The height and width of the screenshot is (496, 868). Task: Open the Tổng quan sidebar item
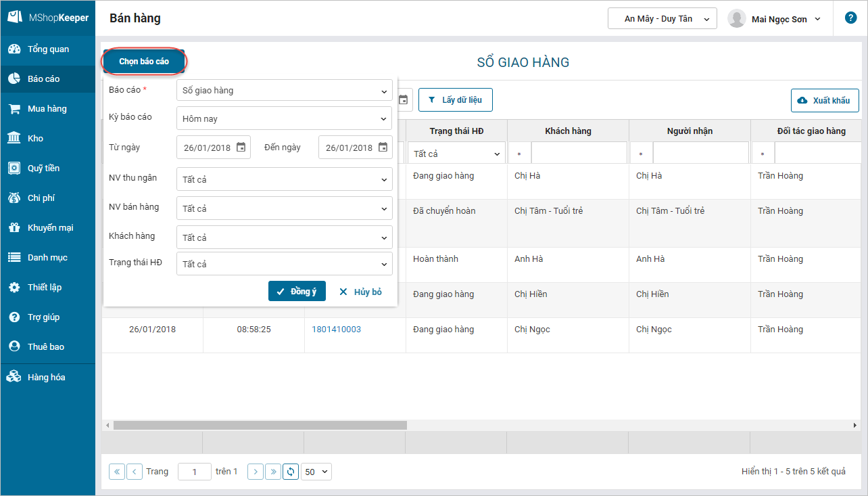(47, 49)
